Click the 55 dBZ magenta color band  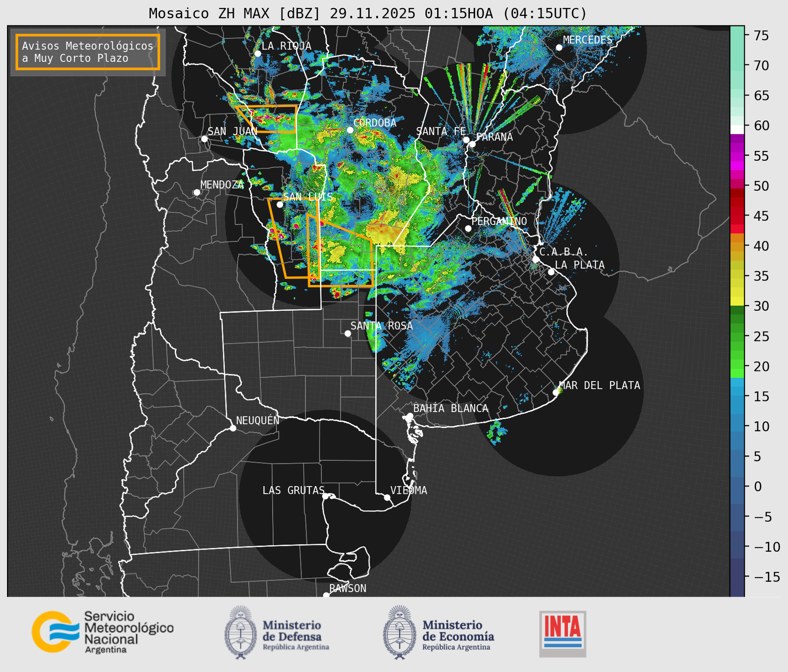(737, 156)
